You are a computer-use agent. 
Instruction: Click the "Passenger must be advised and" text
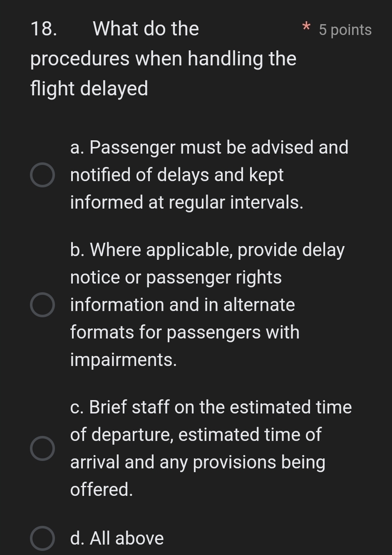pos(209,147)
